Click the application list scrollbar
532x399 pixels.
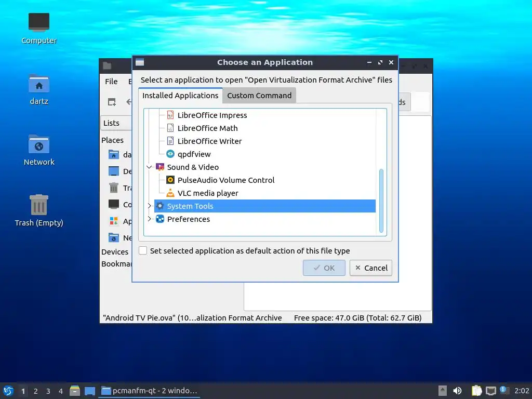(381, 201)
